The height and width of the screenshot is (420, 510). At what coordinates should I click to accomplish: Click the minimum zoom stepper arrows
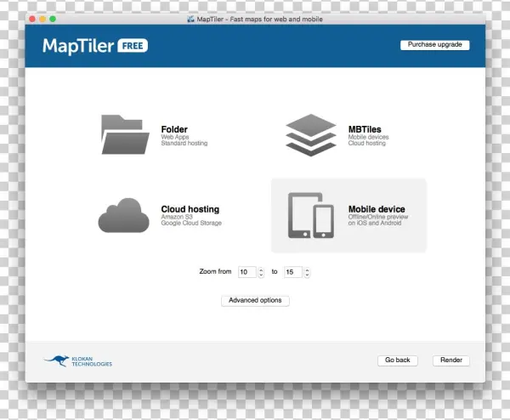[x=261, y=272]
